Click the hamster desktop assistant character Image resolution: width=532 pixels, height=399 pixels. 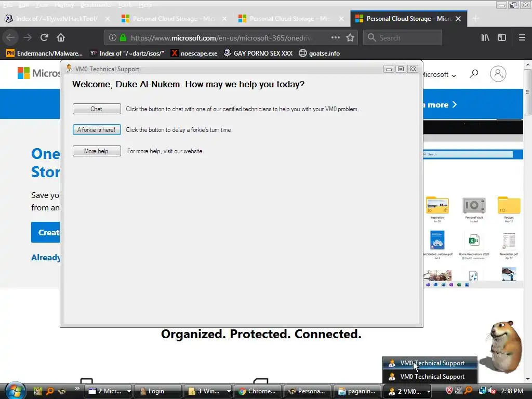[504, 346]
